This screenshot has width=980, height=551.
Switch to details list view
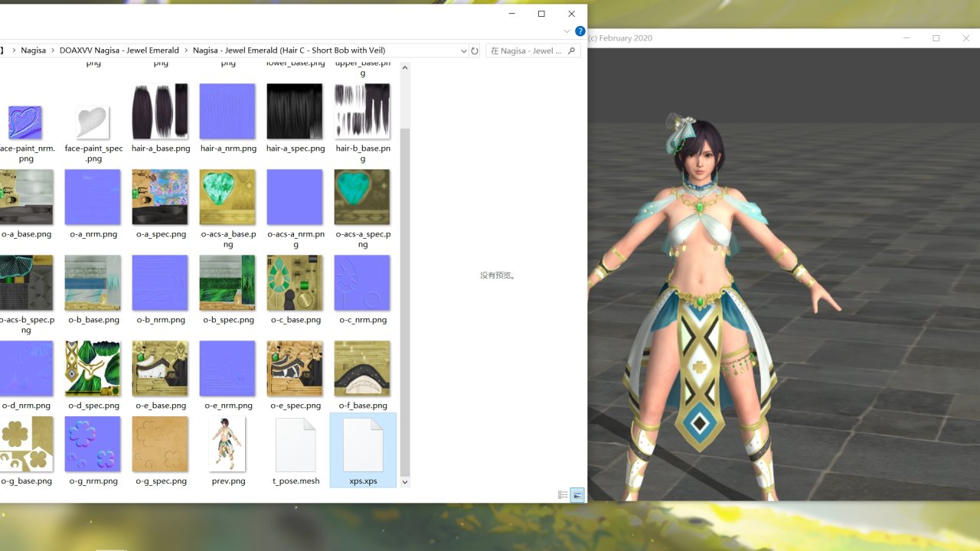pos(563,495)
